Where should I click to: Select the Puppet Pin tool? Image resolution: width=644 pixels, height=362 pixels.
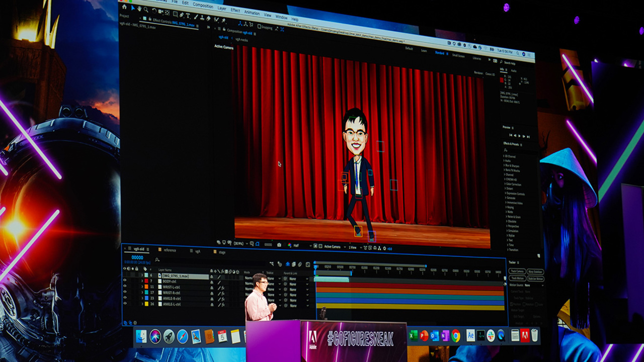coord(223,20)
